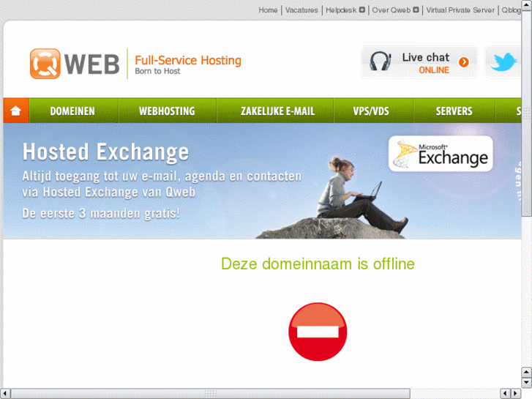Expand the Helpdesk plus icon
Image resolution: width=532 pixels, height=399 pixels.
point(362,10)
